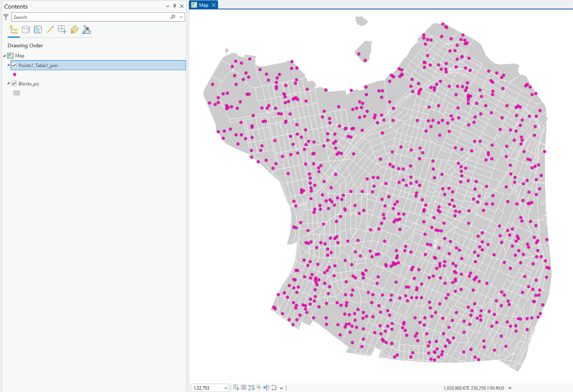Open the List By Labeling tag icon
This screenshot has width=573, height=392.
click(x=74, y=29)
